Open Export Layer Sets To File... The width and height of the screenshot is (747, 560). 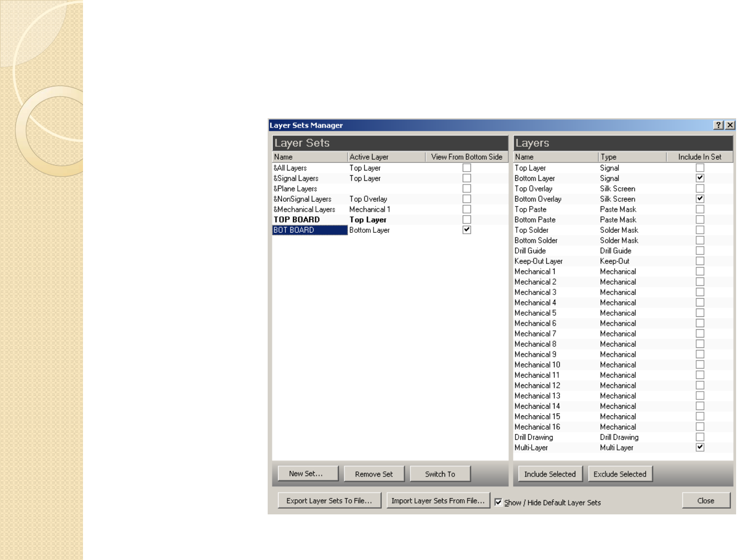point(329,500)
